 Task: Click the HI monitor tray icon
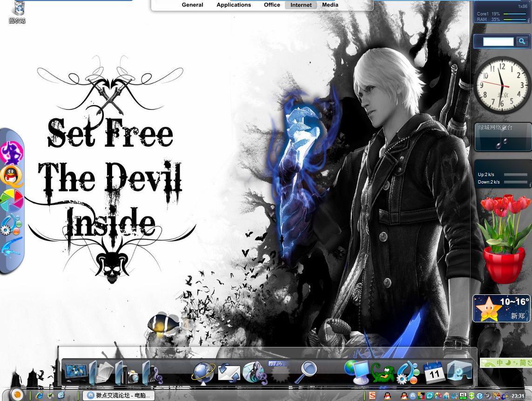(x=463, y=396)
